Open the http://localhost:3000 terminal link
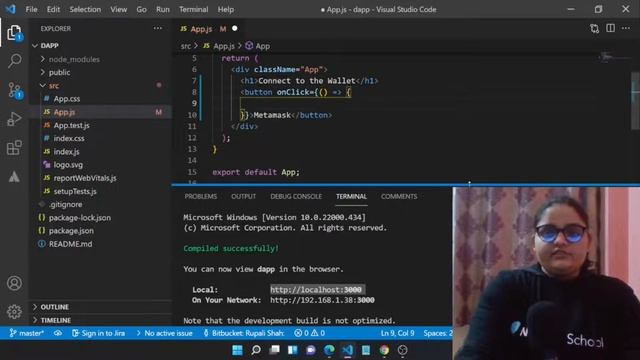 pyautogui.click(x=316, y=289)
